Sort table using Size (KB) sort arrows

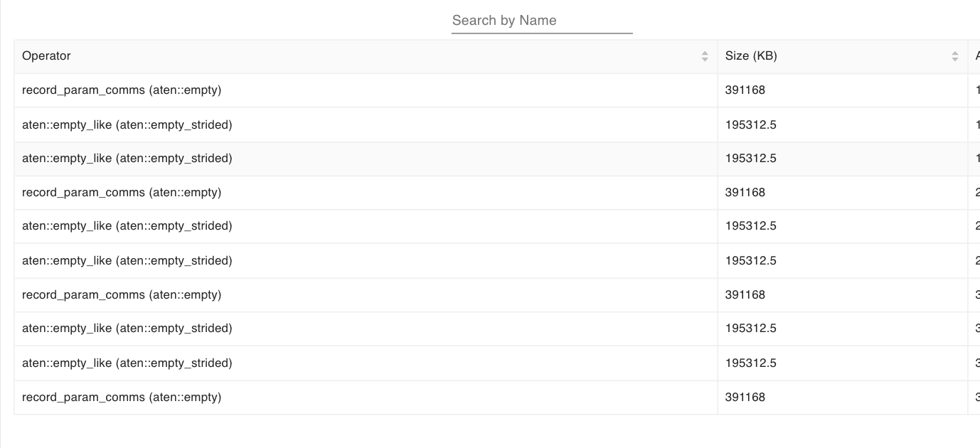955,56
